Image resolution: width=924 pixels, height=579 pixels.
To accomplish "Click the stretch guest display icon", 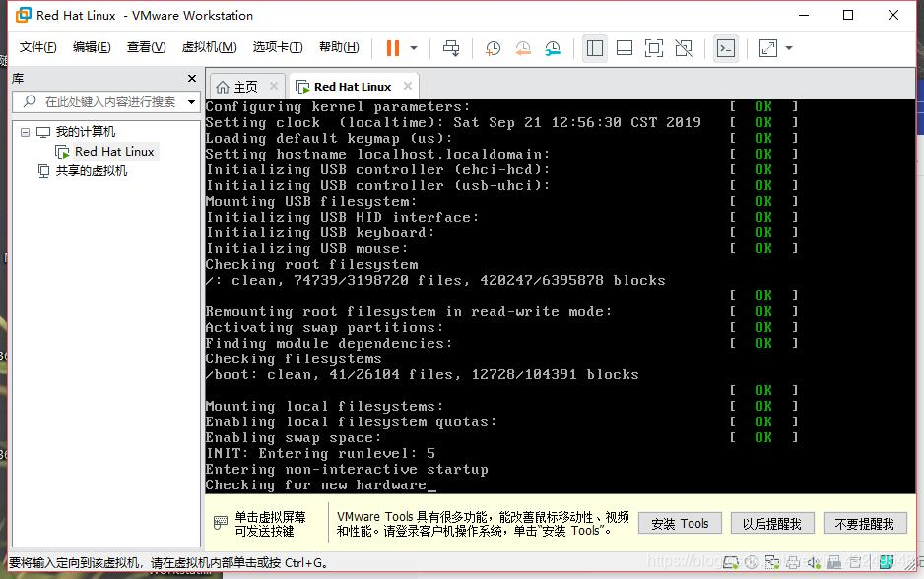I will tap(767, 48).
